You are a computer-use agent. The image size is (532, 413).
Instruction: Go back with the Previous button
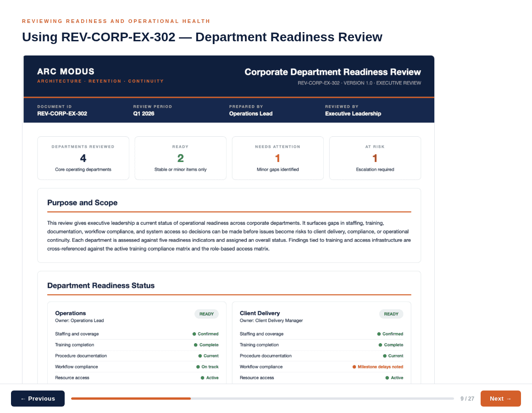(38, 398)
